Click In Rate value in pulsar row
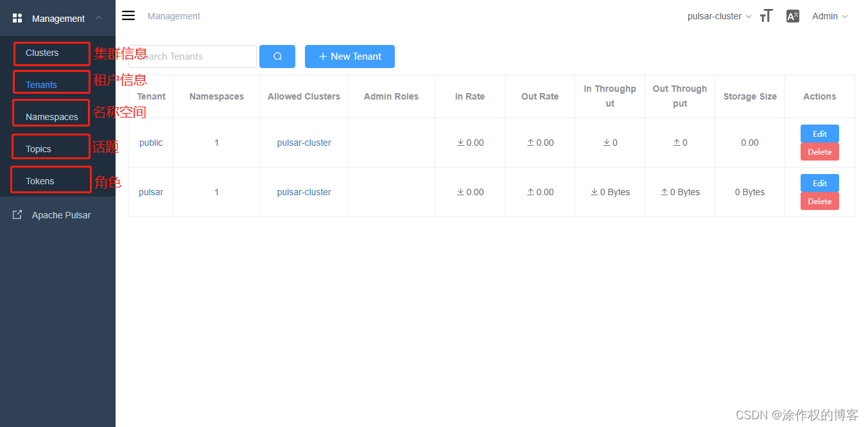Viewport: 868px width, 427px height. (x=470, y=192)
